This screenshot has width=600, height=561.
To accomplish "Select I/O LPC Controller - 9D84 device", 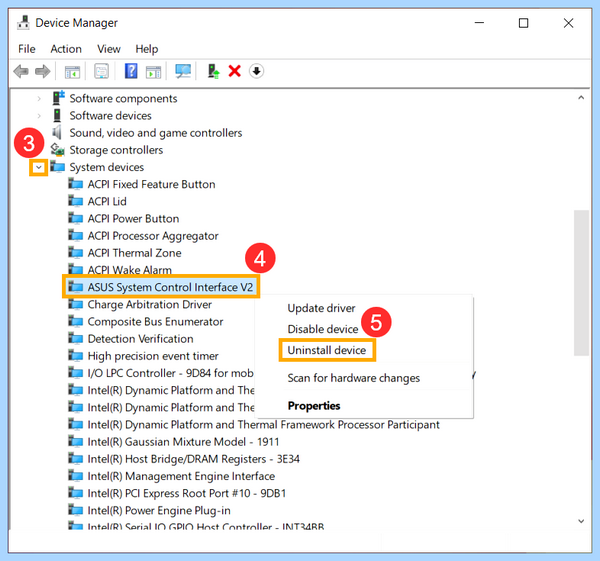I will click(x=170, y=373).
